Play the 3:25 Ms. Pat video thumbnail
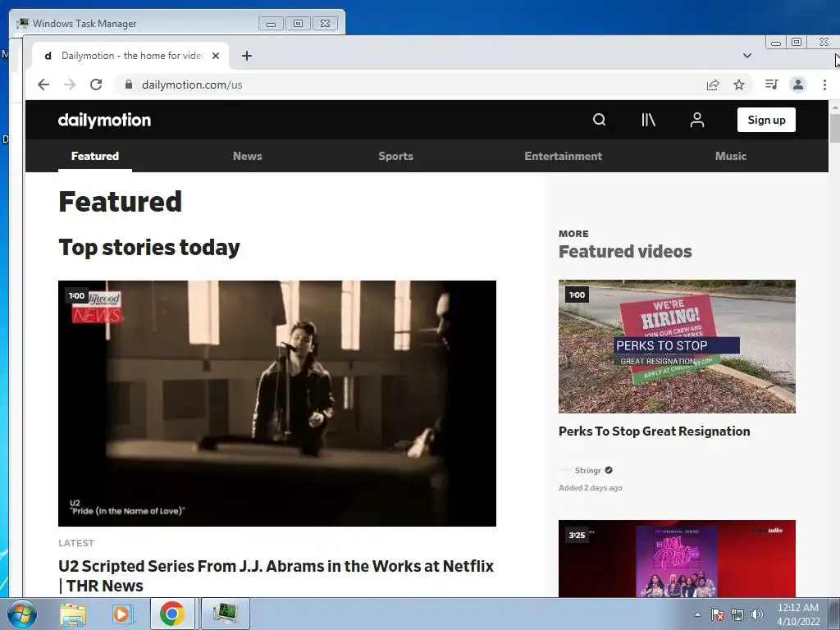The image size is (840, 630). point(677,559)
